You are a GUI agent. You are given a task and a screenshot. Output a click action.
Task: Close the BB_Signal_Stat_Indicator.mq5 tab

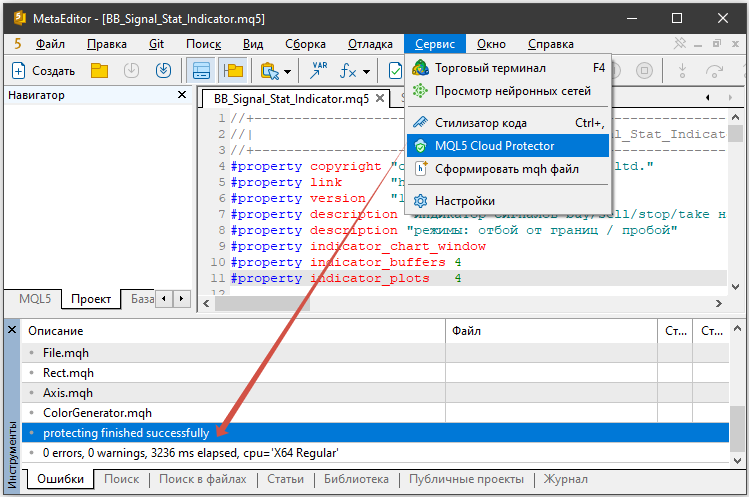pos(380,98)
